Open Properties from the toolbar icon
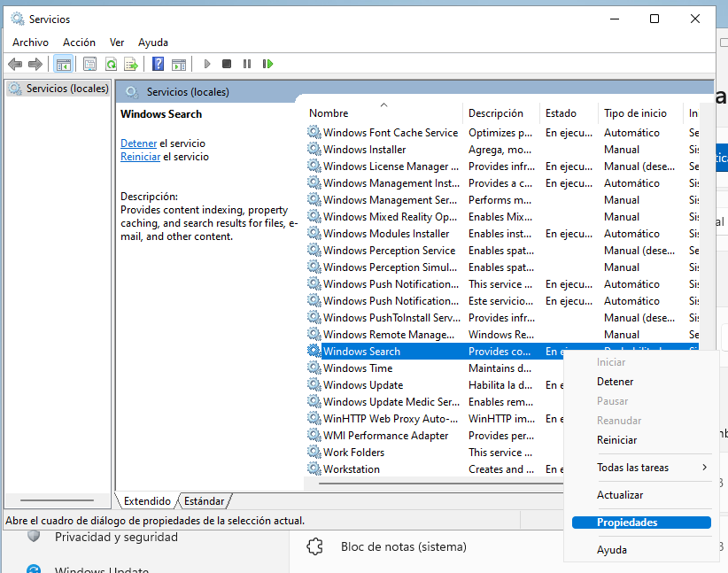The height and width of the screenshot is (573, 728). pos(90,64)
